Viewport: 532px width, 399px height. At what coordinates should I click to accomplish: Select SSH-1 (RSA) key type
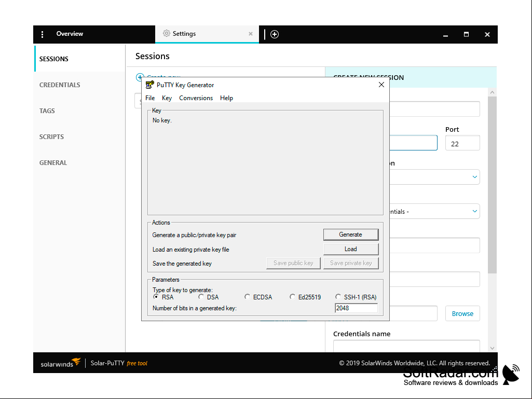click(338, 297)
